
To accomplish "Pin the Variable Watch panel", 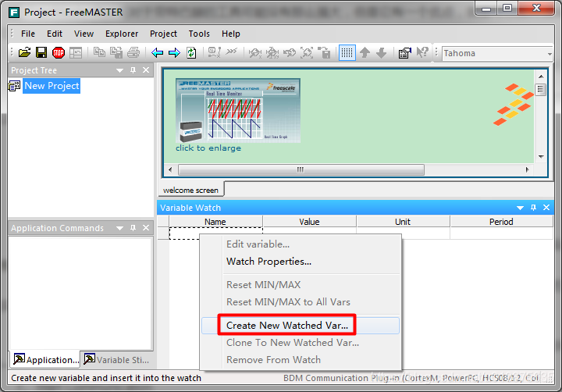I will pos(533,208).
